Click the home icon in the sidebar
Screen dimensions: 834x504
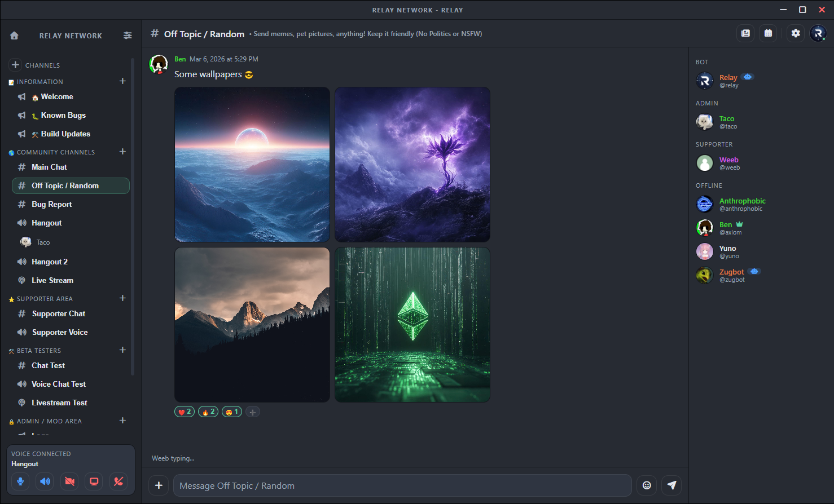coord(15,36)
